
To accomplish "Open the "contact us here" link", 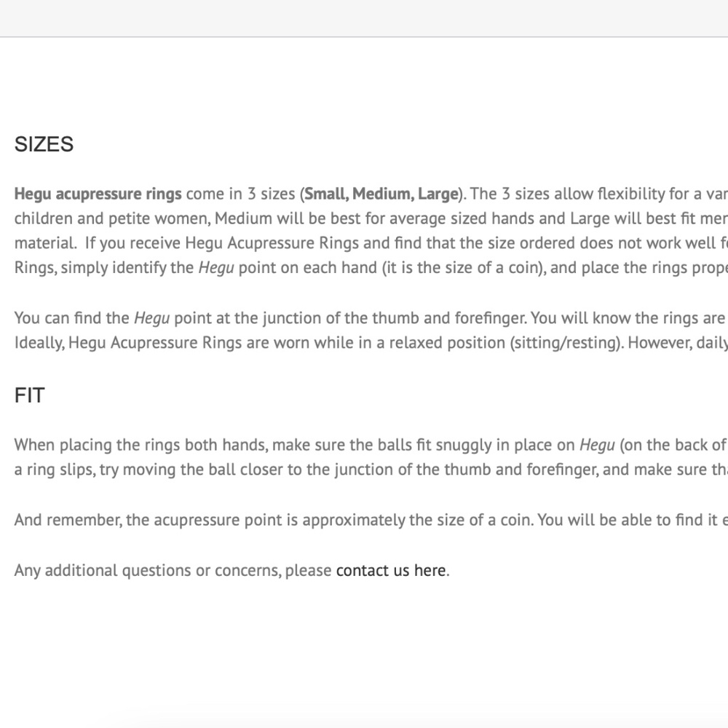I will pyautogui.click(x=390, y=570).
